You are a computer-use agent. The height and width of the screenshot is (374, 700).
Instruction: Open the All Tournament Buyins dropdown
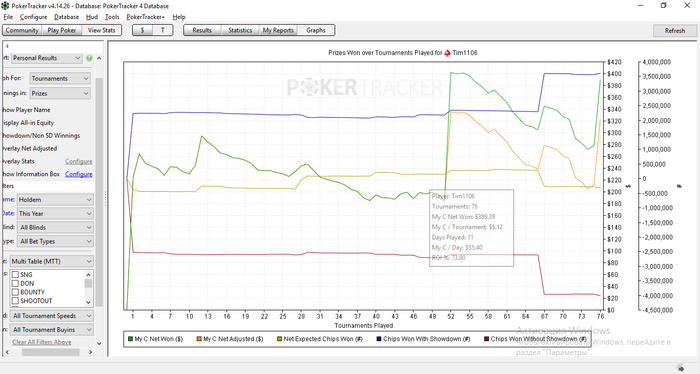(x=51, y=330)
